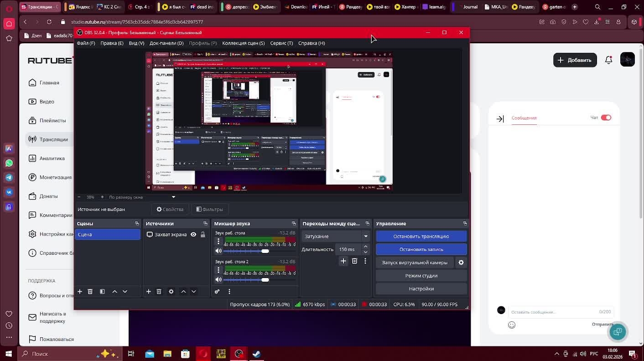Mute Звук раб. стола audio
The image size is (644, 361).
coord(218,251)
